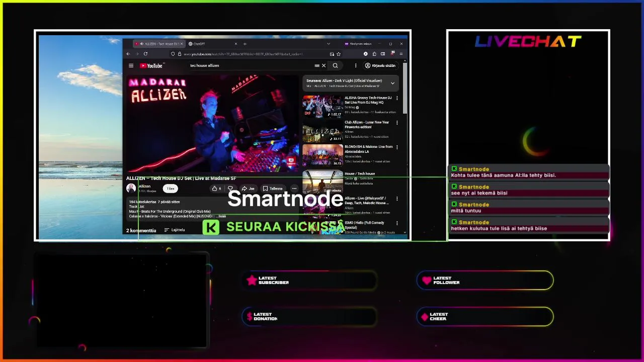Click Kirjaudu sisään sign-in button
The height and width of the screenshot is (362, 644).
point(380,65)
